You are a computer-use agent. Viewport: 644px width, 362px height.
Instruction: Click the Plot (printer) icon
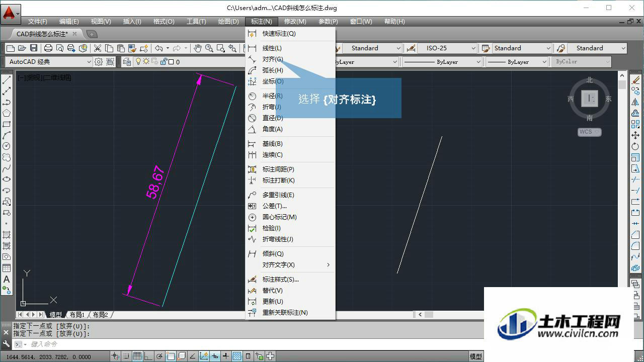48,48
